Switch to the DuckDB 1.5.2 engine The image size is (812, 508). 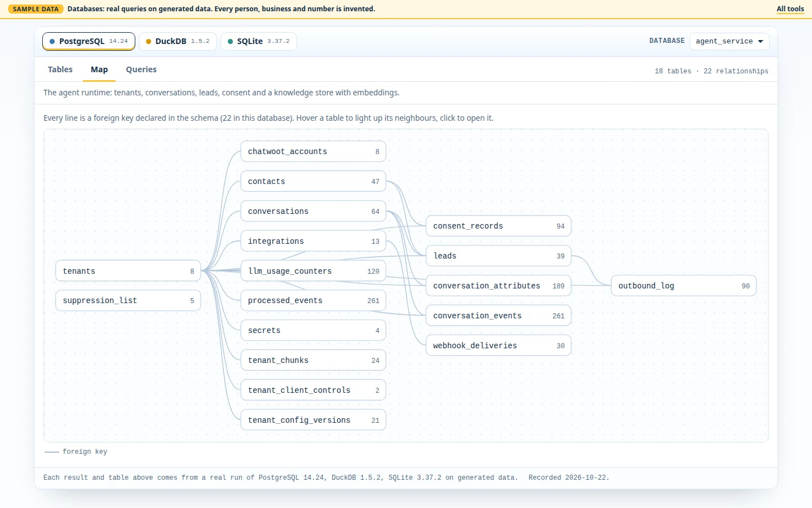(178, 41)
